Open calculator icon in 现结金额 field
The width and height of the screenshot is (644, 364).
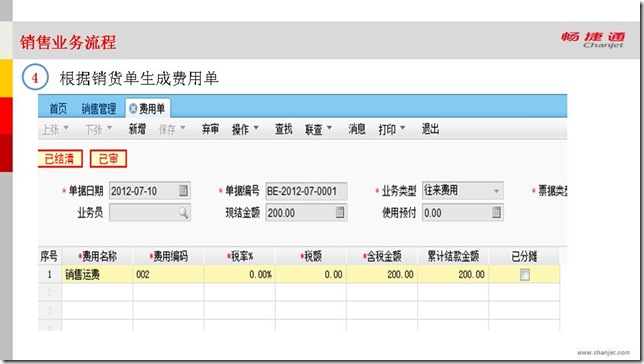pos(340,212)
